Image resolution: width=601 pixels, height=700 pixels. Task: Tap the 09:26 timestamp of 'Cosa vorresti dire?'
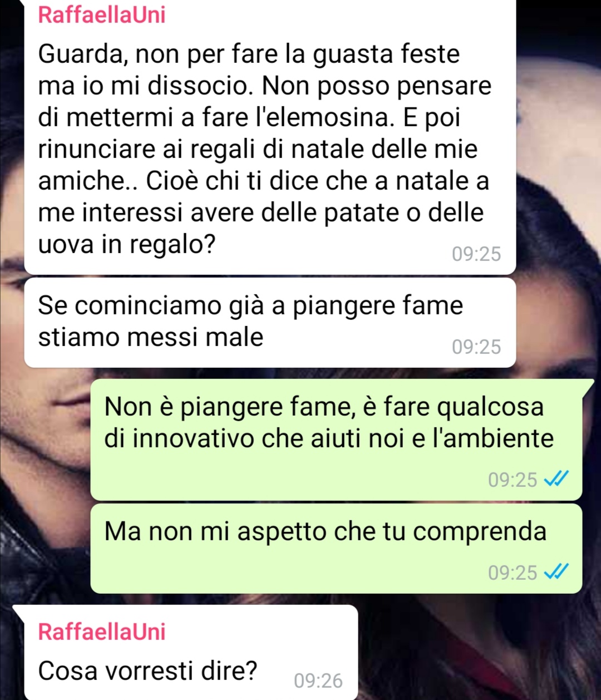(x=318, y=681)
